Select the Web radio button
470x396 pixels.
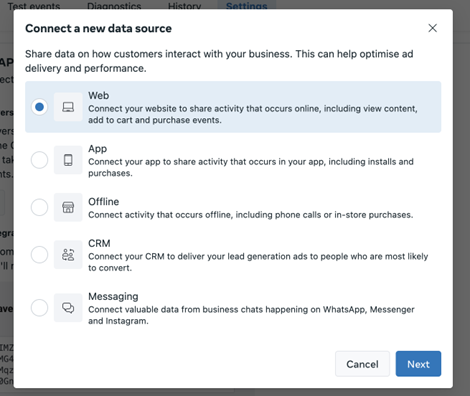(x=39, y=107)
